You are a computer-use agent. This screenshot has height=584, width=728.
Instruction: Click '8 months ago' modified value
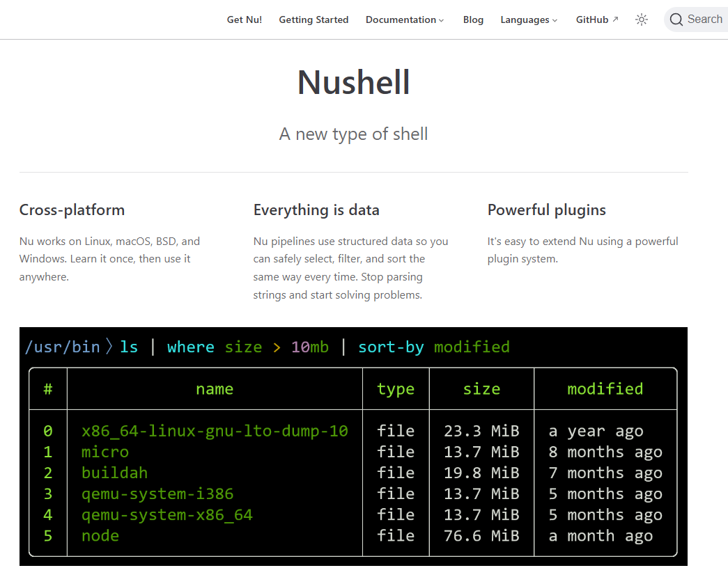[x=605, y=452]
